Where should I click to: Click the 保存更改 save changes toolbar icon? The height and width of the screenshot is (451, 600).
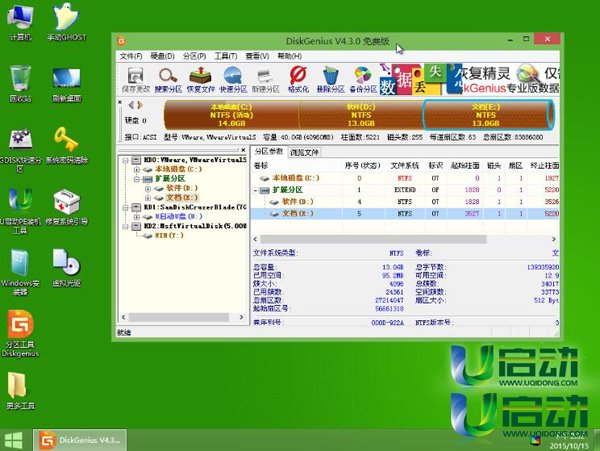[x=135, y=80]
